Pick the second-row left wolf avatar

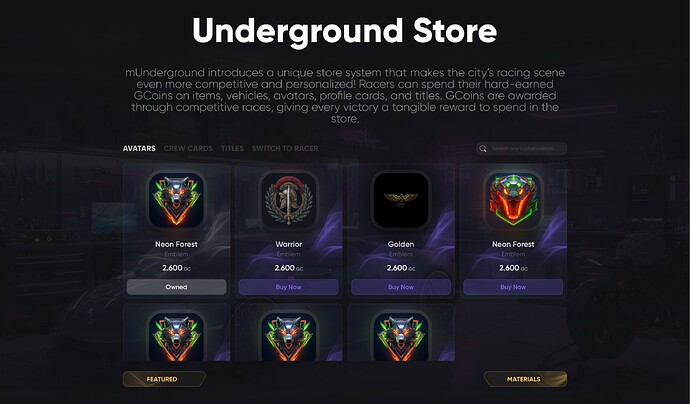pos(176,336)
